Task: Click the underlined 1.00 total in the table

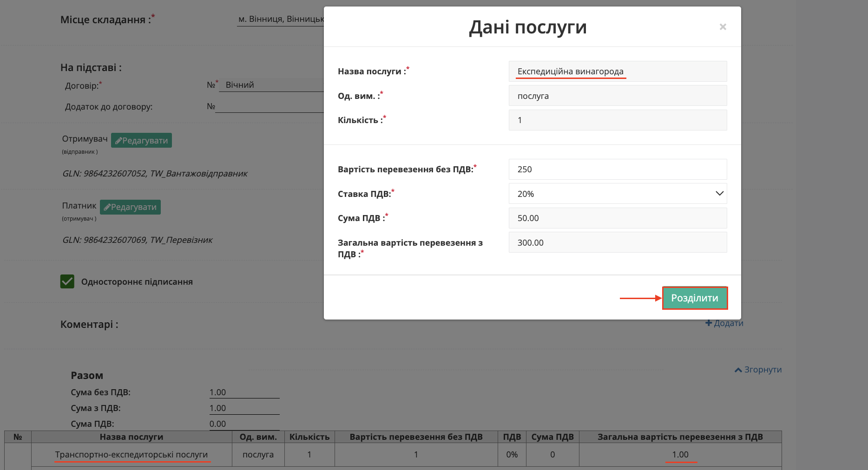Action: 681,455
